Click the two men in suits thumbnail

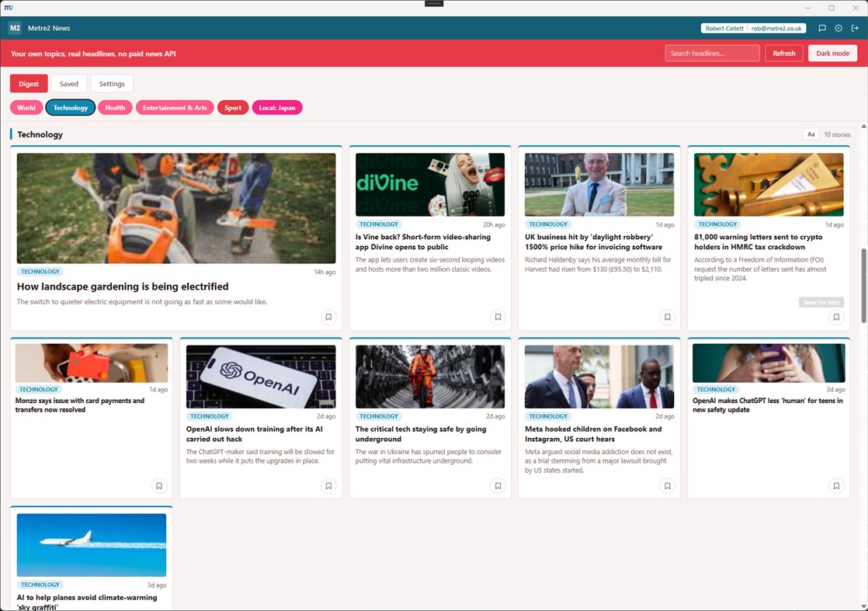(x=599, y=377)
